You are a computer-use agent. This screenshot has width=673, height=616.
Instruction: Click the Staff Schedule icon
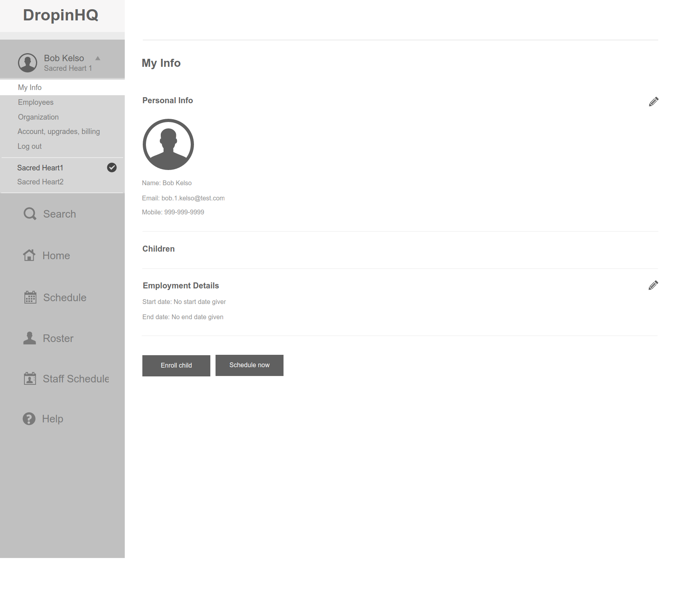30,378
